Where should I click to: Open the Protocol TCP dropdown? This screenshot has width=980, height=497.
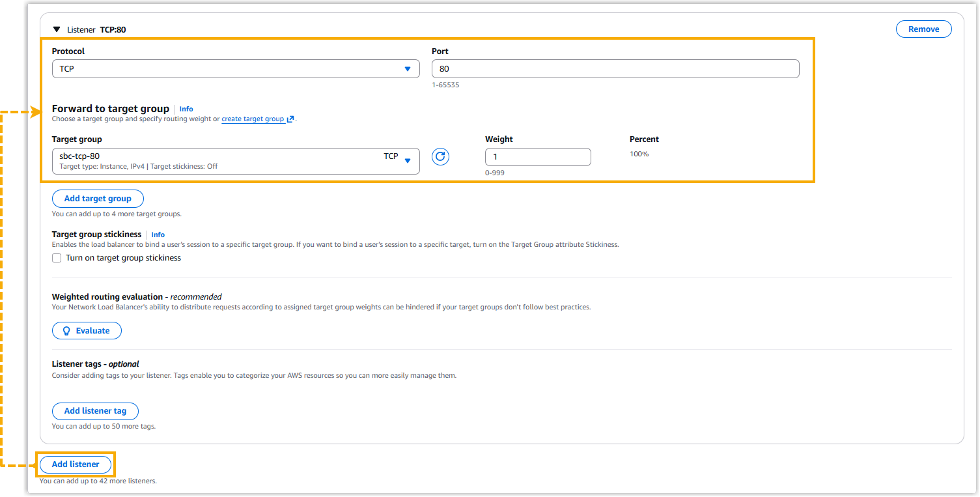(x=234, y=69)
